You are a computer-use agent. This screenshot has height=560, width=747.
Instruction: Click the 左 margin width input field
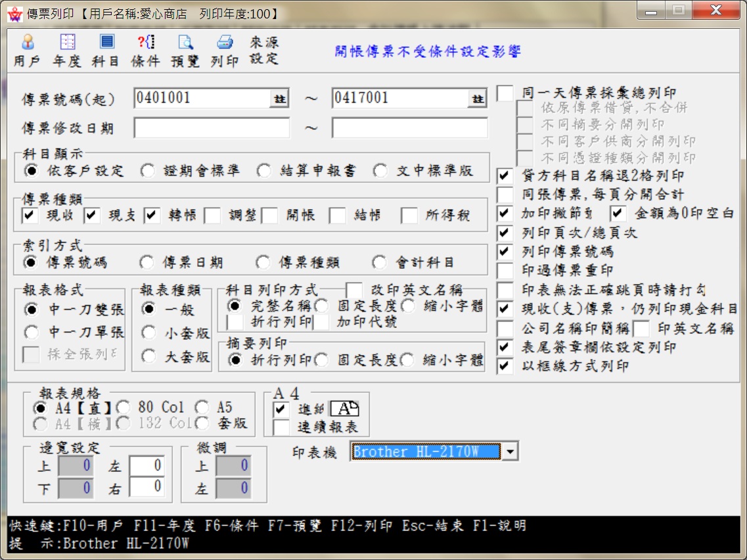coord(147,466)
